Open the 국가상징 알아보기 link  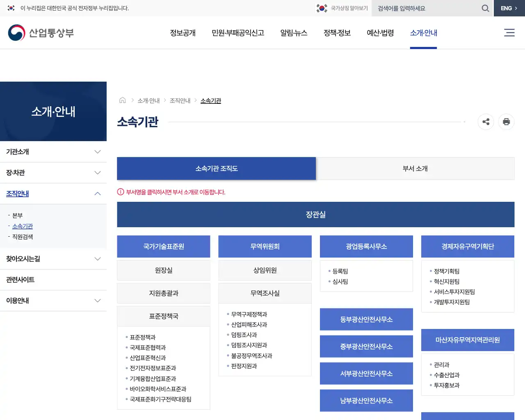pyautogui.click(x=346, y=7)
